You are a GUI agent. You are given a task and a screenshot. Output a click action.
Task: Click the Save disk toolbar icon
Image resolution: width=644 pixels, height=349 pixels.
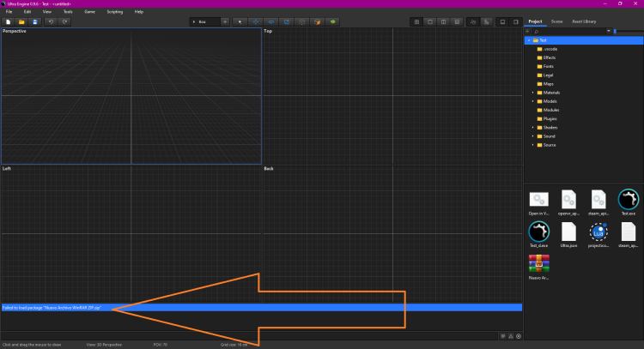35,21
